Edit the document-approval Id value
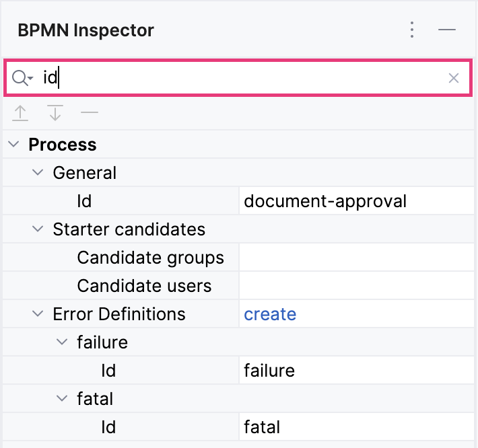This screenshot has width=478, height=448. pyautogui.click(x=357, y=201)
